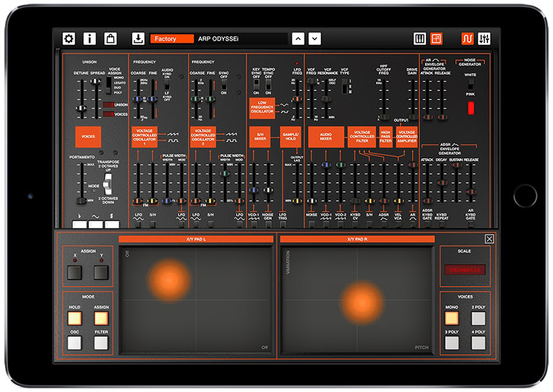553x392 pixels.
Task: Select next preset with down chevron
Action: tap(315, 39)
